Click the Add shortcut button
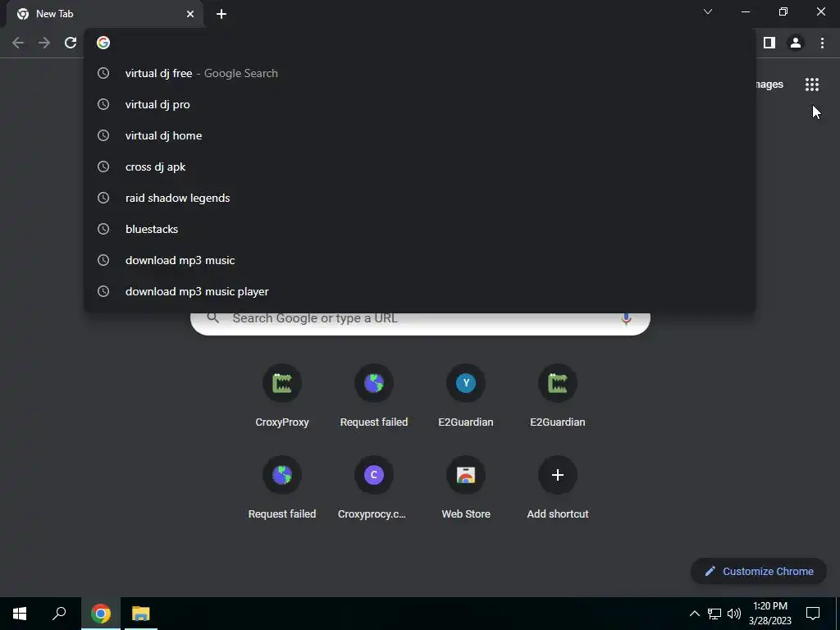The width and height of the screenshot is (840, 630). click(558, 489)
